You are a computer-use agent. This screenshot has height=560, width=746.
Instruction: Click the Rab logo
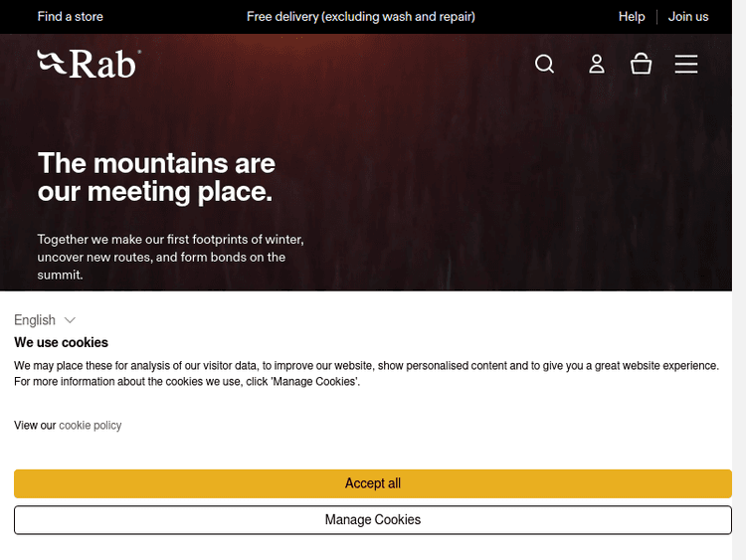(x=89, y=64)
